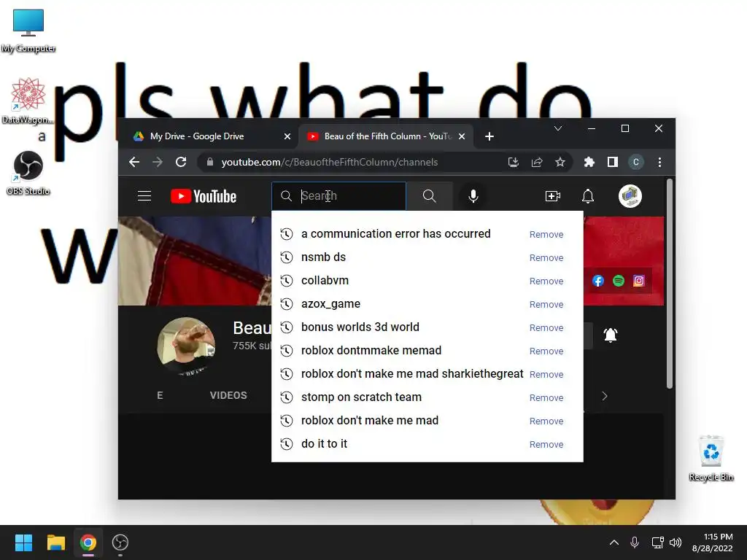Screen dimensions: 747x560
Task: Remove 'do it to it' from history
Action: coord(546,444)
